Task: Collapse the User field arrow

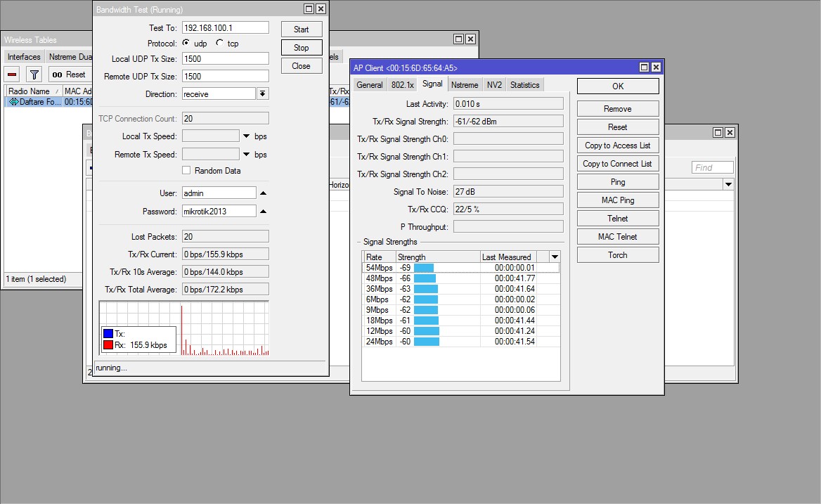Action: pos(264,193)
